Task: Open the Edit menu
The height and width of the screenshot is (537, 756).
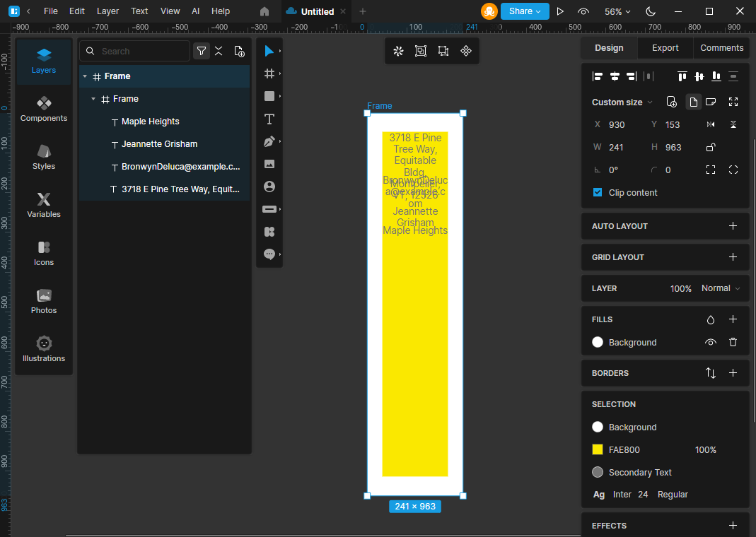Action: (x=76, y=11)
